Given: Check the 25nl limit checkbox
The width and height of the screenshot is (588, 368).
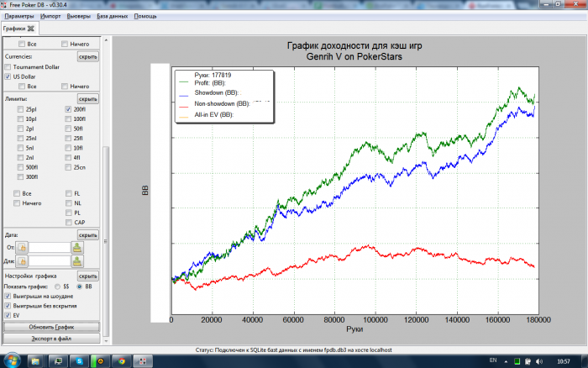Looking at the screenshot, I should 20,138.
